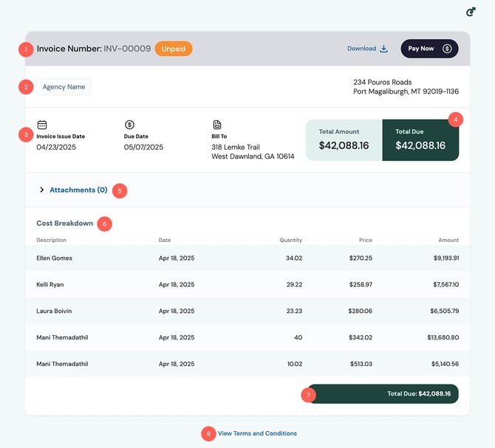Click price $258.97
495x448 pixels.
361,284
